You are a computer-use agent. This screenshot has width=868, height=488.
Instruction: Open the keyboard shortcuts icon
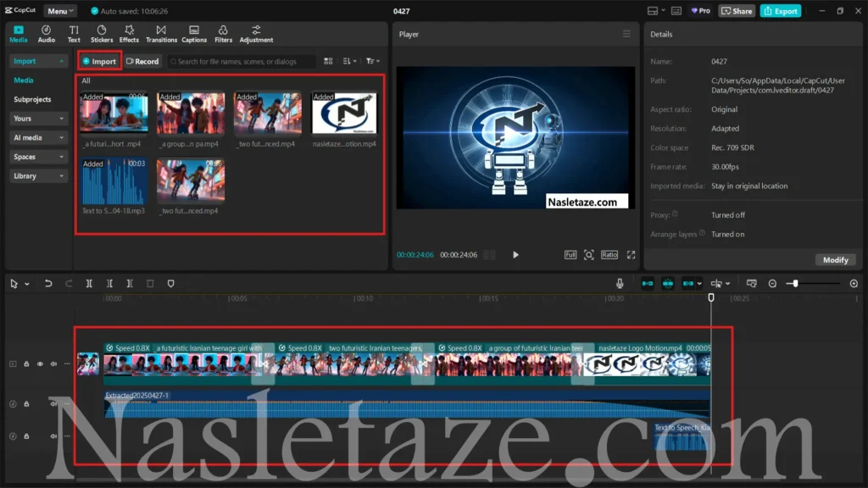[x=676, y=11]
